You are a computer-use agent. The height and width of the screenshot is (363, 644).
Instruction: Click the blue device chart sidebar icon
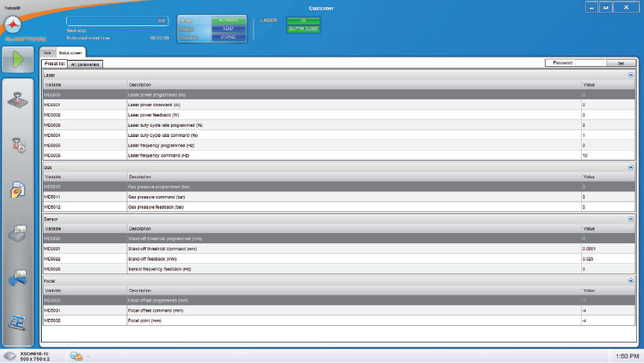pyautogui.click(x=19, y=279)
